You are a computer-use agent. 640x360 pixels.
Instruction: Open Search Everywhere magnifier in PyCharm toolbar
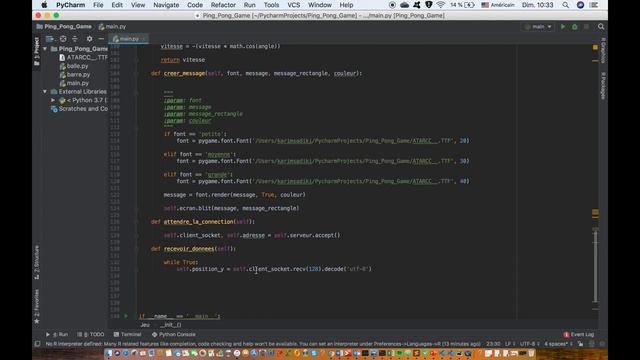click(x=601, y=27)
